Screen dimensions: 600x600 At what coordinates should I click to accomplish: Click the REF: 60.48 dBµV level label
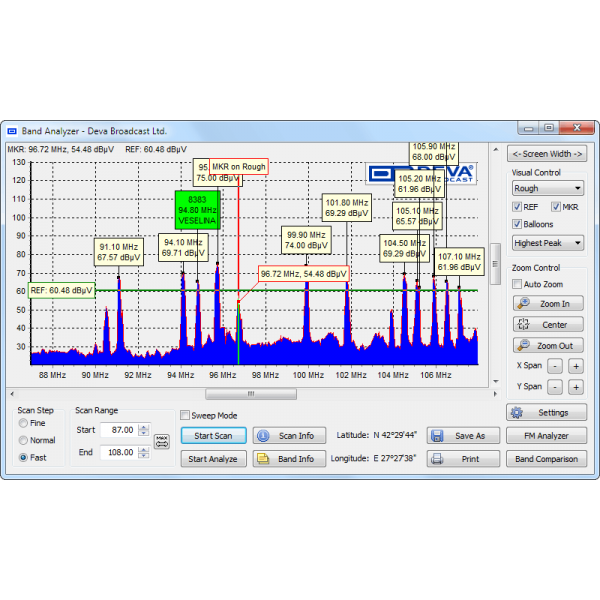tap(62, 290)
